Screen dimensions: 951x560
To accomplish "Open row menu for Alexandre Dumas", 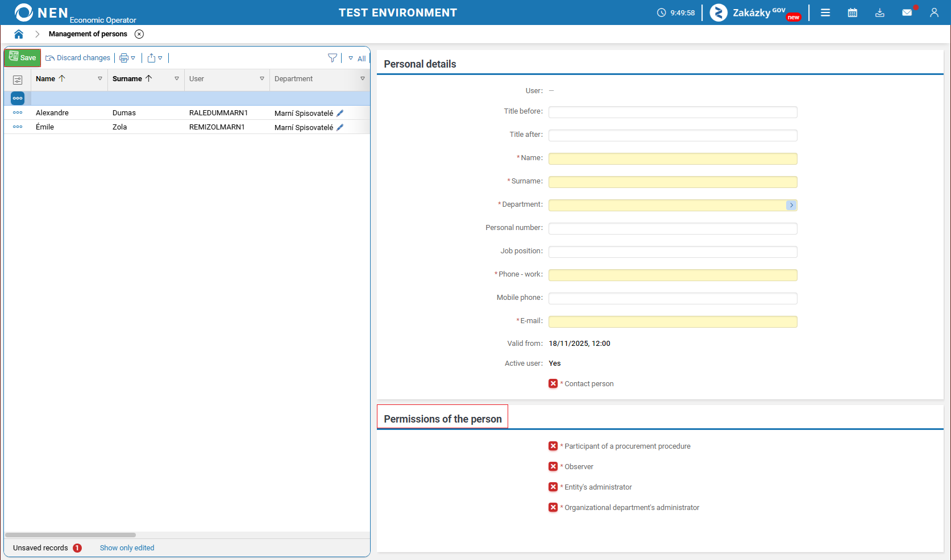I will pos(18,112).
